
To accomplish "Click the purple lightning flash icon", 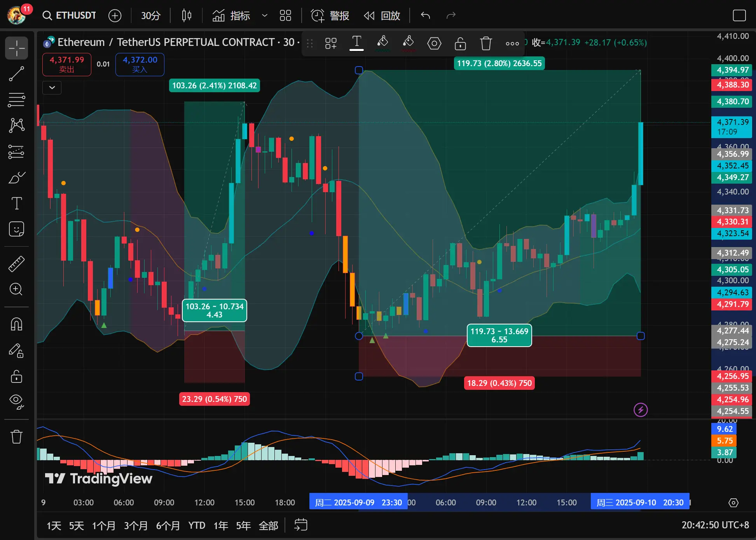I will tap(641, 410).
